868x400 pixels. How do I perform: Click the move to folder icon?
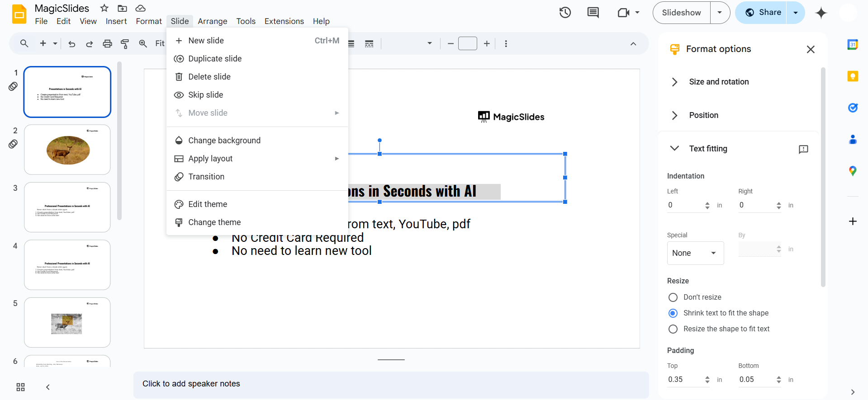(x=122, y=8)
